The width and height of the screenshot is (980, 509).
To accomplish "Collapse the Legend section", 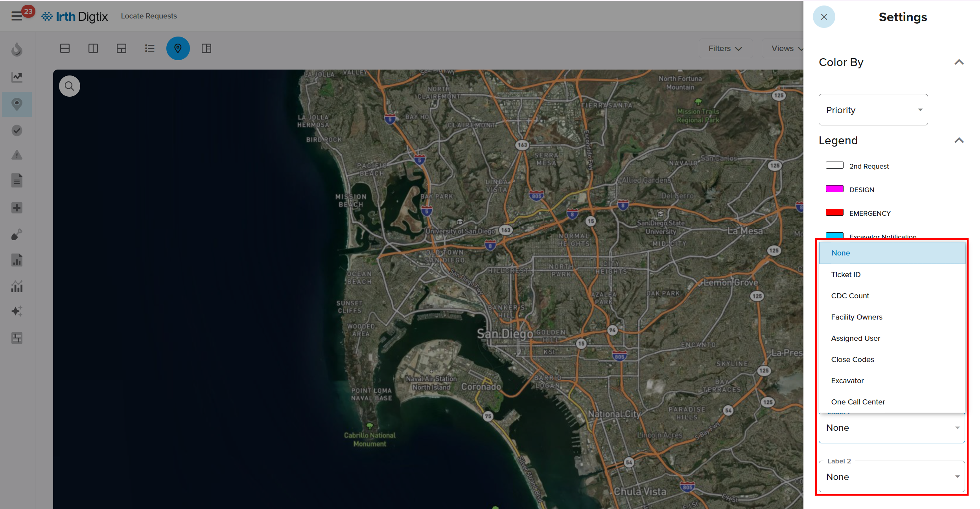I will click(x=959, y=140).
